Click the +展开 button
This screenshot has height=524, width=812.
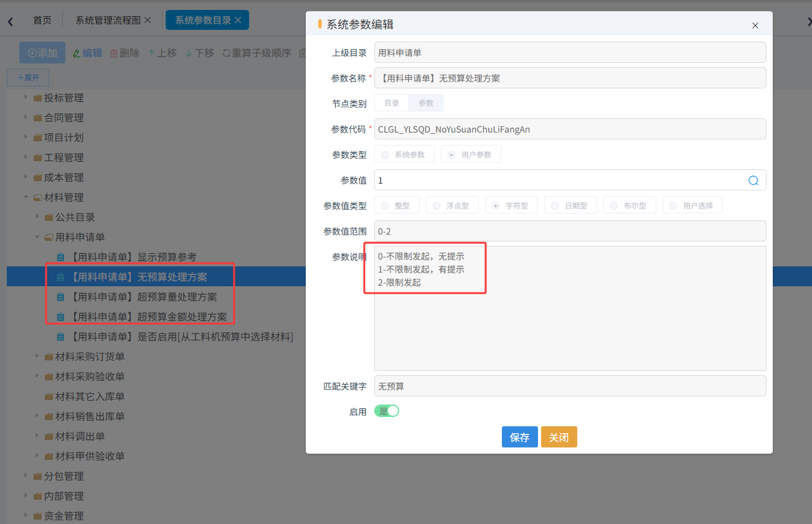(28, 78)
